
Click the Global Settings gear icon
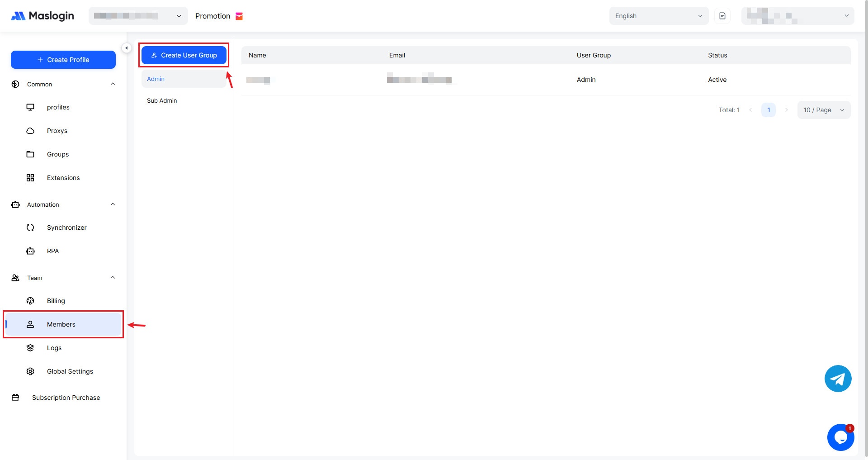point(30,371)
